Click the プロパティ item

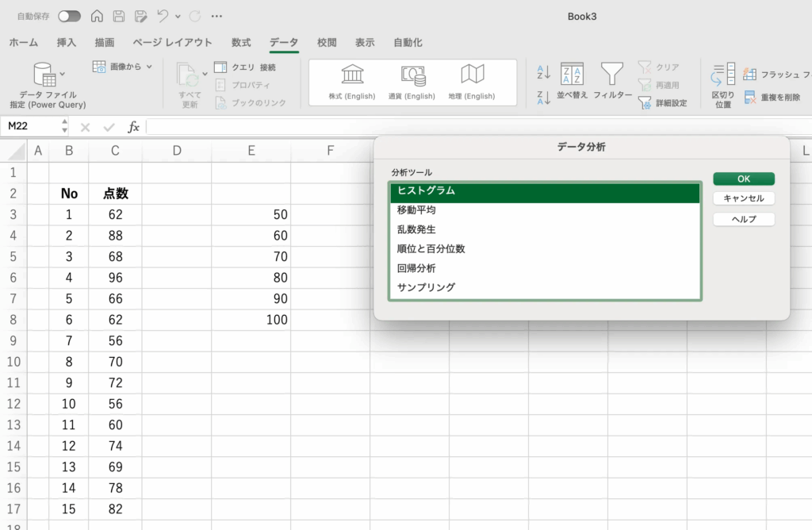243,85
